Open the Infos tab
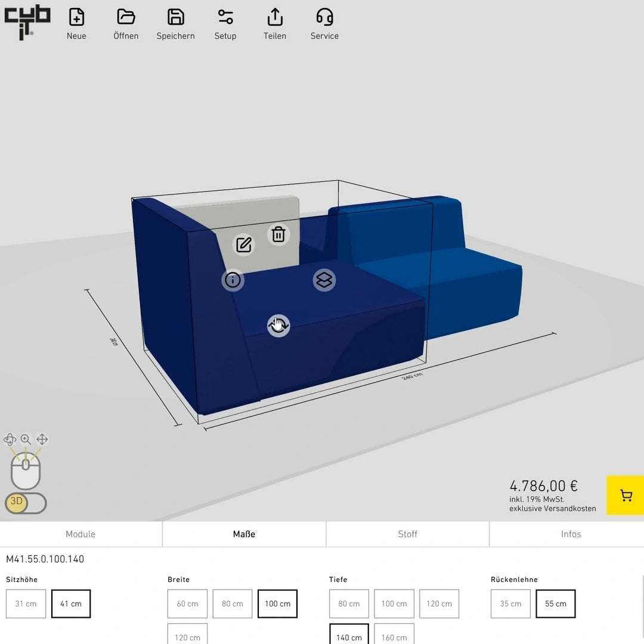 pos(571,534)
